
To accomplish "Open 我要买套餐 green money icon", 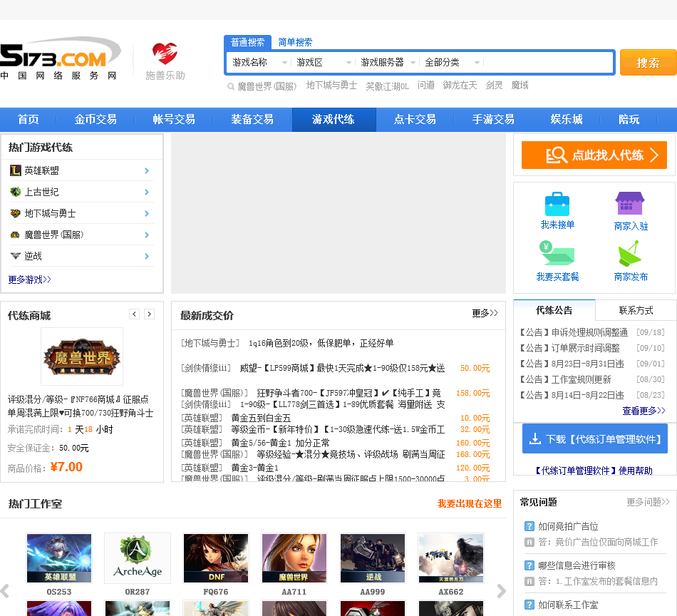I will click(557, 252).
